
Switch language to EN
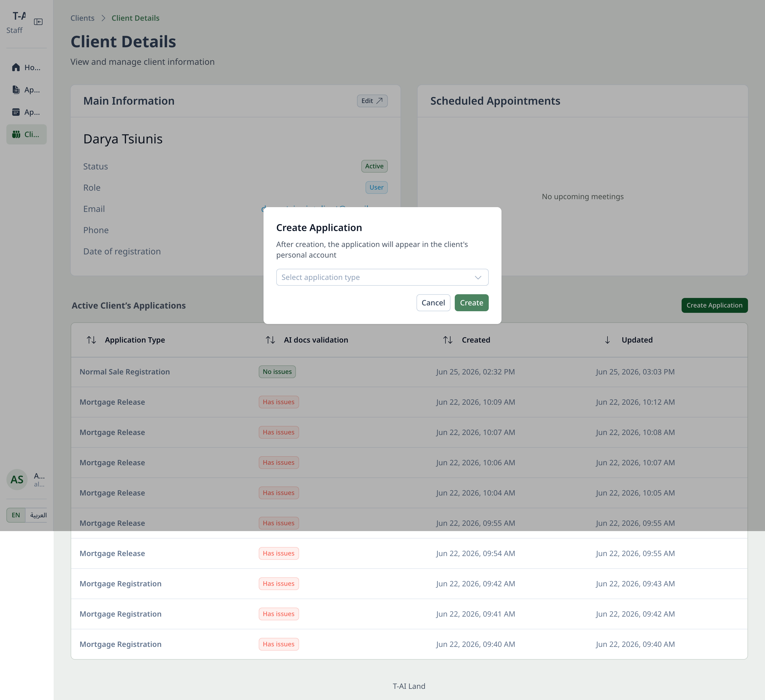16,515
